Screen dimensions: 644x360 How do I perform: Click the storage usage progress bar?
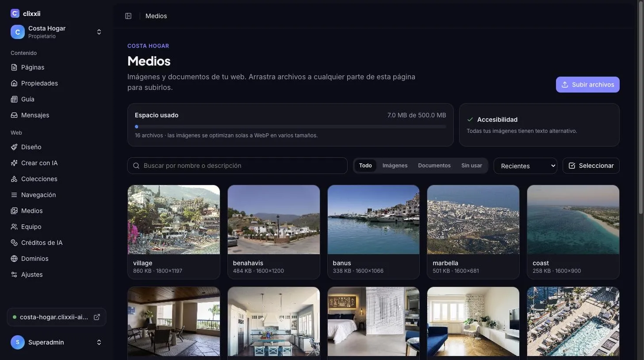(x=291, y=127)
